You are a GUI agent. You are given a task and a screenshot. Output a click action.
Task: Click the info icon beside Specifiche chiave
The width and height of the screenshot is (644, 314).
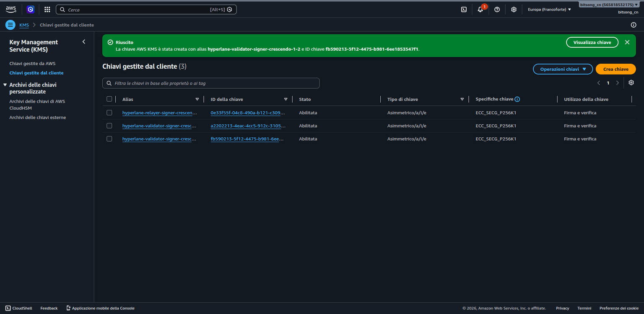pos(517,99)
